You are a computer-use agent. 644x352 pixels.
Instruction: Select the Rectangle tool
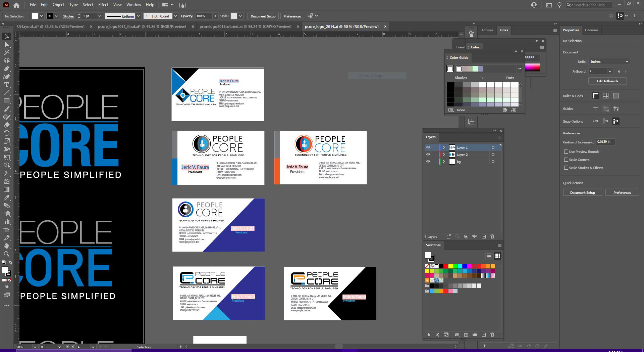point(6,101)
